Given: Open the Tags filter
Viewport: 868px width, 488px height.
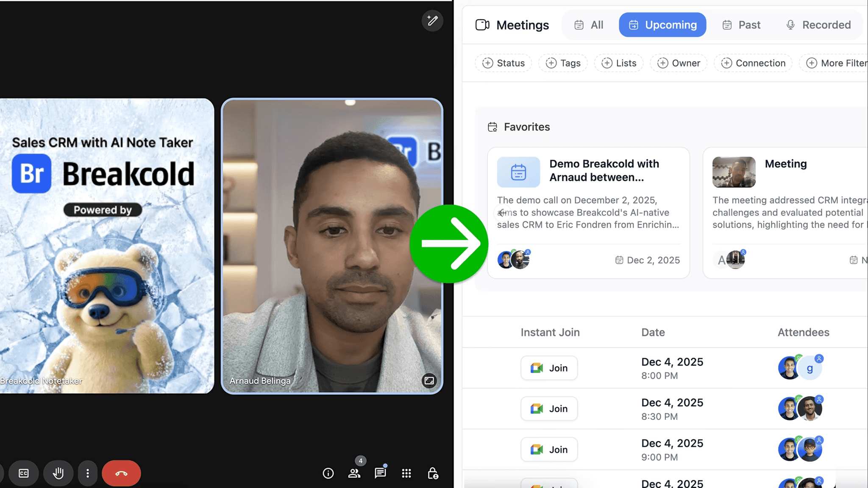Looking at the screenshot, I should pos(563,63).
